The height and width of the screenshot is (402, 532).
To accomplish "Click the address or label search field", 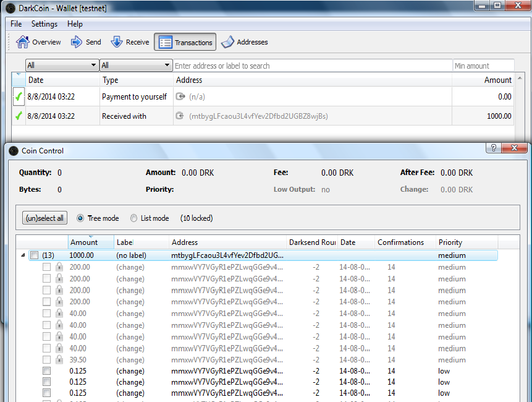I will pos(313,66).
